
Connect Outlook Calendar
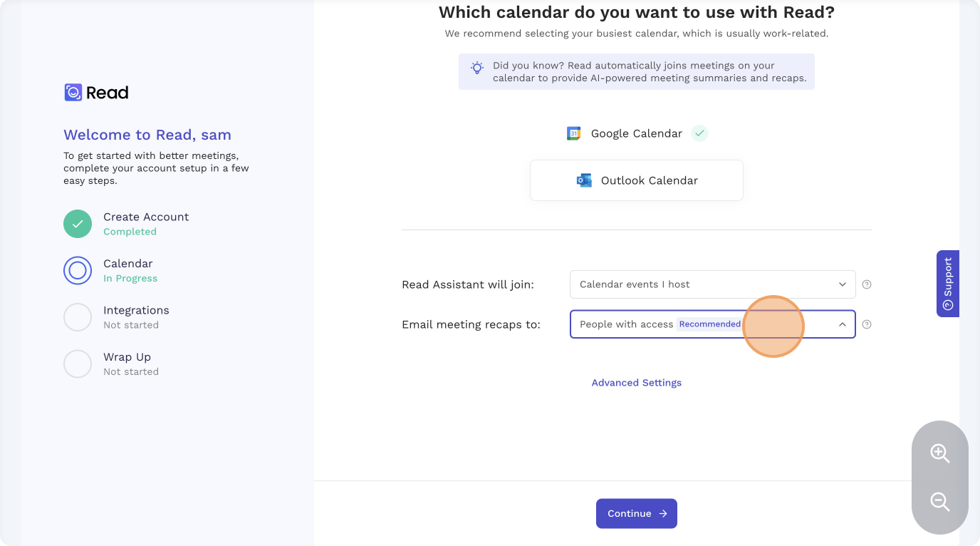coord(637,180)
